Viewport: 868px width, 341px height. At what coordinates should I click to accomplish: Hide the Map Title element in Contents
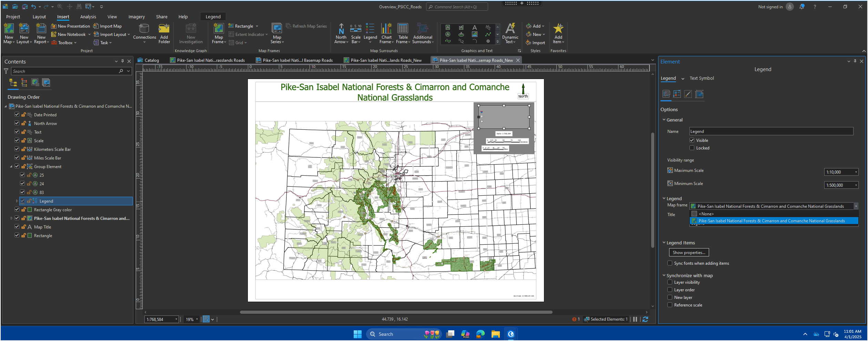point(17,227)
